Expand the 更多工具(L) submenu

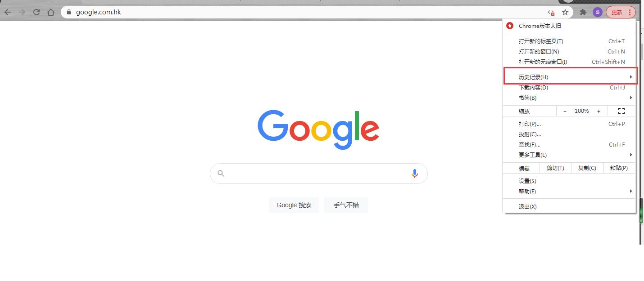pyautogui.click(x=569, y=155)
